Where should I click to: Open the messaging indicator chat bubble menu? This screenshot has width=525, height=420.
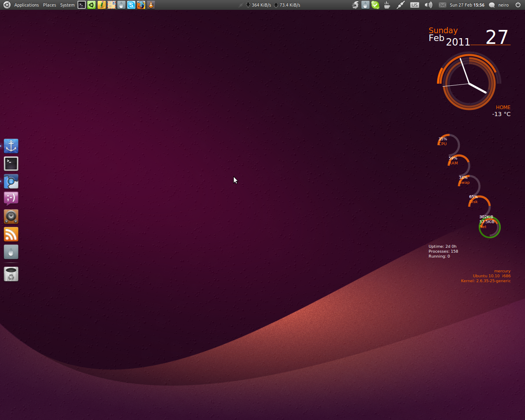[x=491, y=5]
